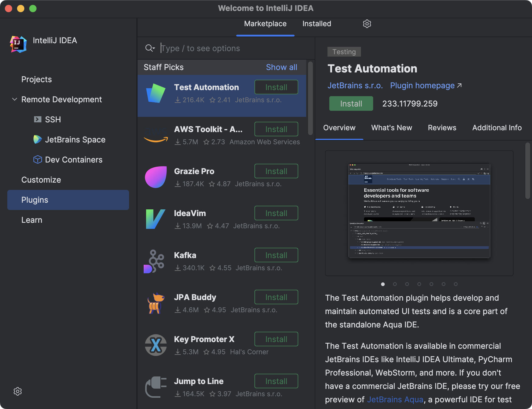
Task: Select the first screenshot pagination dot
Action: 383,284
